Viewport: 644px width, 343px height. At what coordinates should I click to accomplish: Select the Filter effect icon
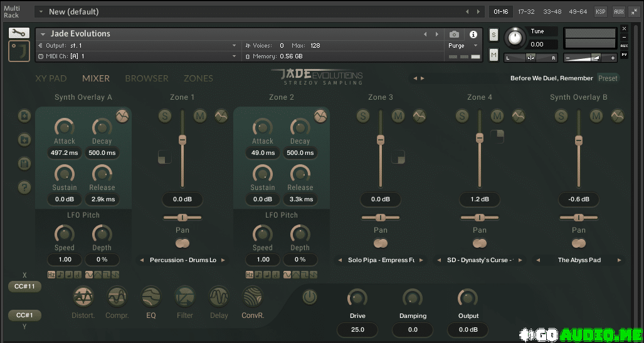point(185,297)
